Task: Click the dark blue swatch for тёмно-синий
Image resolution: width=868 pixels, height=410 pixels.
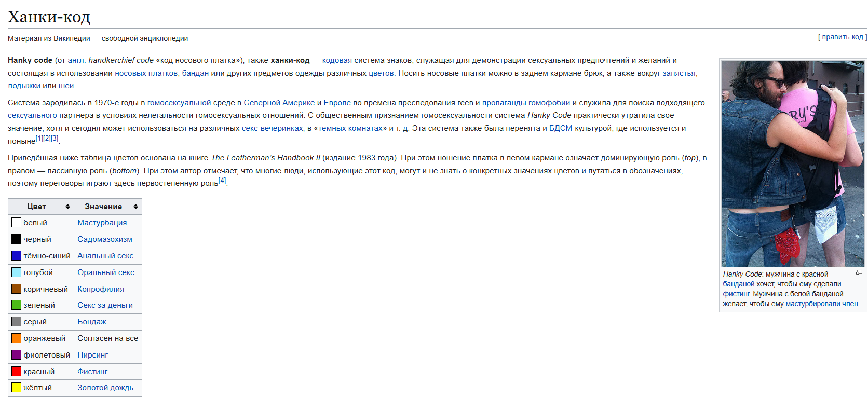Action: [x=17, y=256]
